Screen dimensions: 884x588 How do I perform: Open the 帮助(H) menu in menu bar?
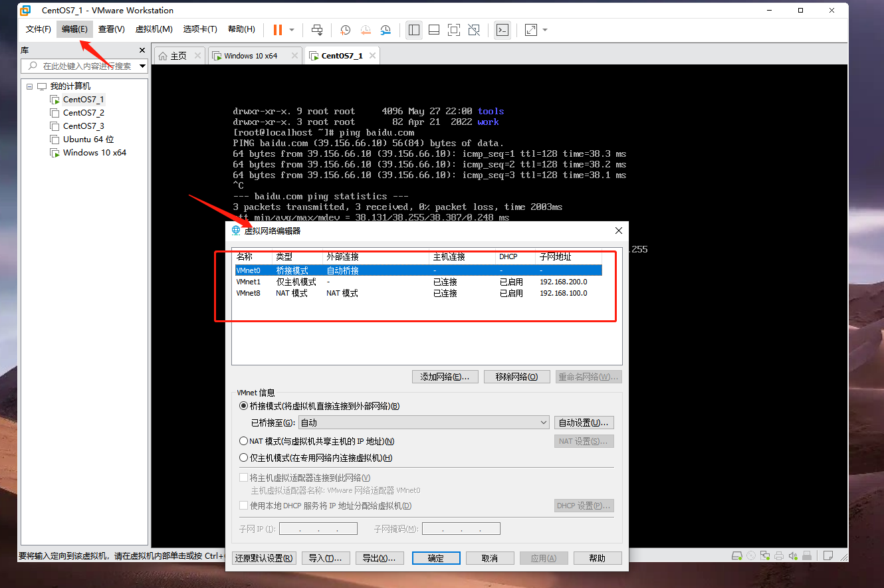[241, 29]
